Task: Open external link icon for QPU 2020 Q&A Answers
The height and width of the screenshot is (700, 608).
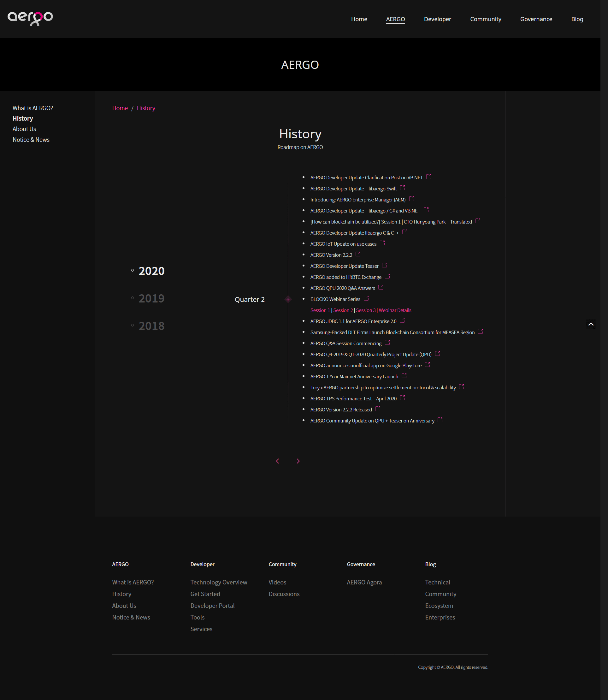Action: (x=381, y=287)
